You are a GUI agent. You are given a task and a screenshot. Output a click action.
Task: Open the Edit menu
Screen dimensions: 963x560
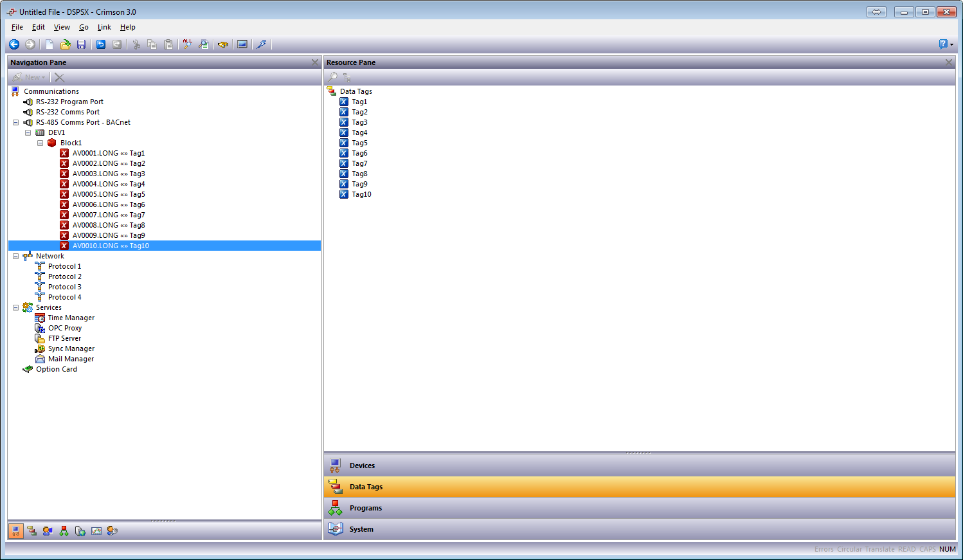pos(39,27)
